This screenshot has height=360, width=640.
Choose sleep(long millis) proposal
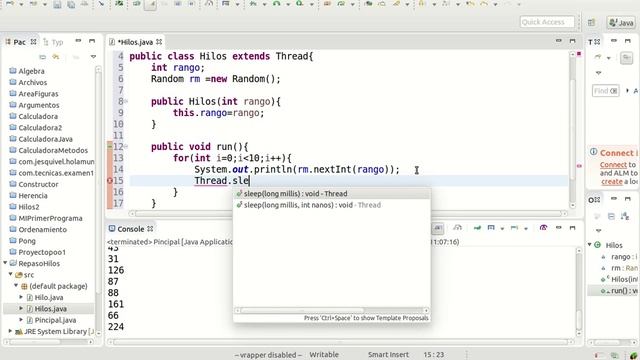331,194
